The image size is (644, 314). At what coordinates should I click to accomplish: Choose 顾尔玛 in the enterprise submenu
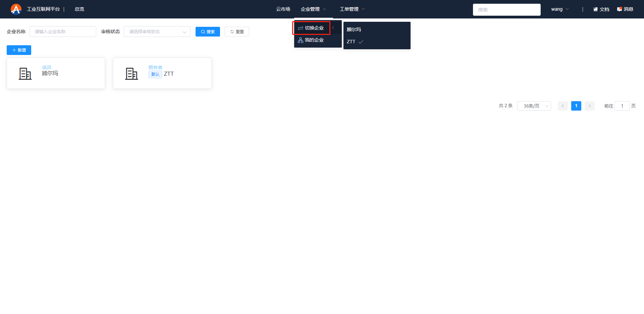pos(354,29)
